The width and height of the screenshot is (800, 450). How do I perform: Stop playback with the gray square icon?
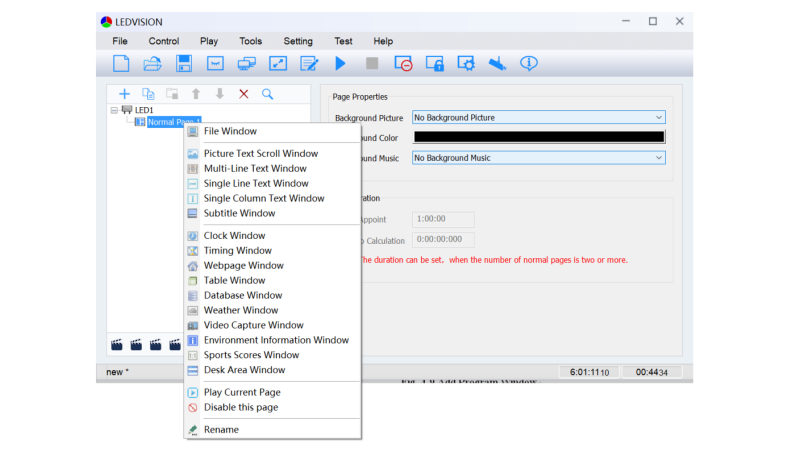click(x=372, y=63)
